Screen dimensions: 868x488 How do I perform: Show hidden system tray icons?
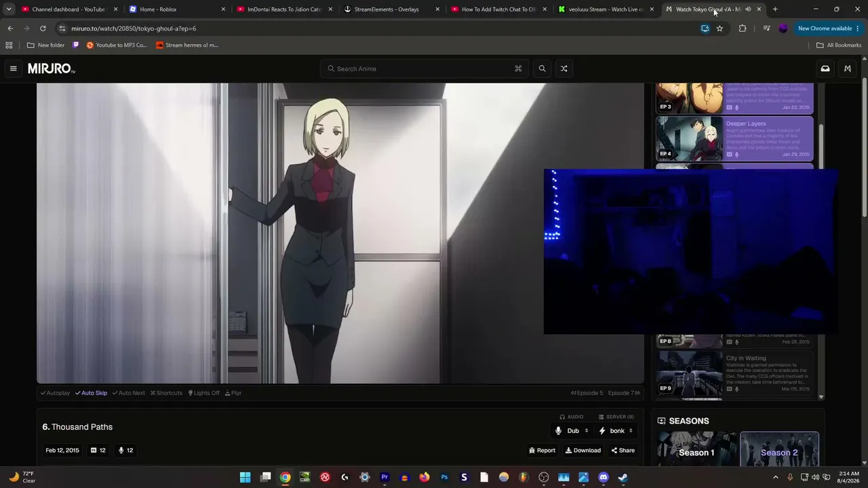[x=776, y=477]
